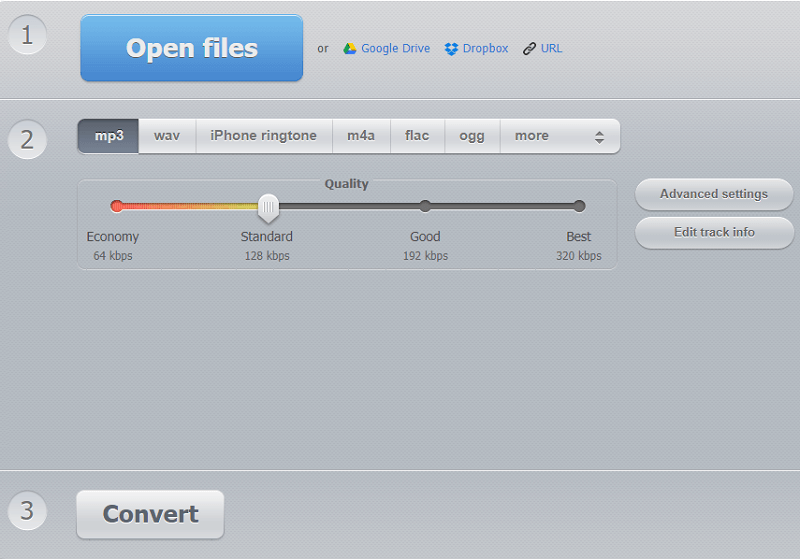Click the Convert button
The width and height of the screenshot is (800, 559).
coord(150,514)
